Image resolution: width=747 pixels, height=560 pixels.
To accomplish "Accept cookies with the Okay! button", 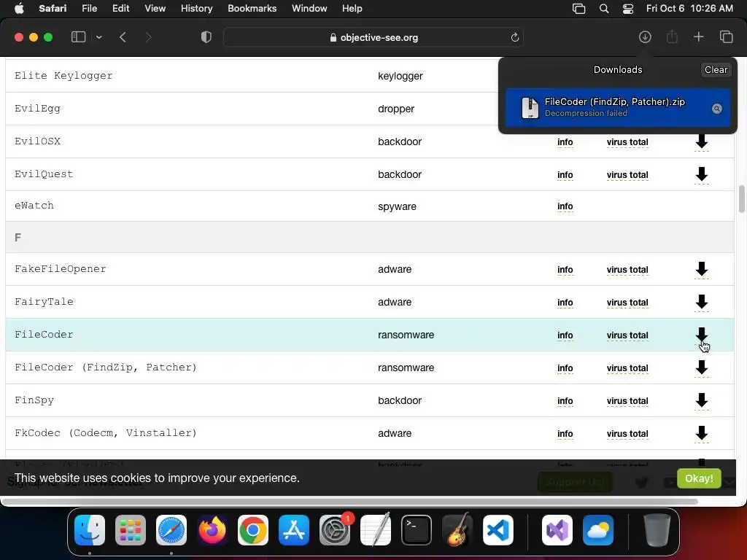I will (x=699, y=478).
